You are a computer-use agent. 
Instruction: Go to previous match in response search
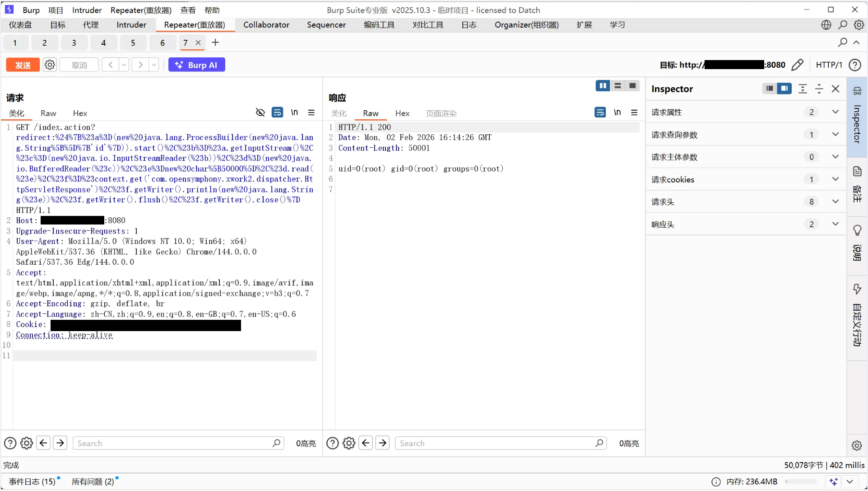pos(366,443)
